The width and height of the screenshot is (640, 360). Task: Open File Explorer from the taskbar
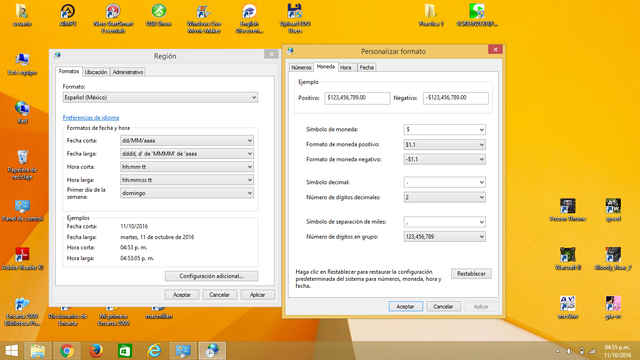38,351
